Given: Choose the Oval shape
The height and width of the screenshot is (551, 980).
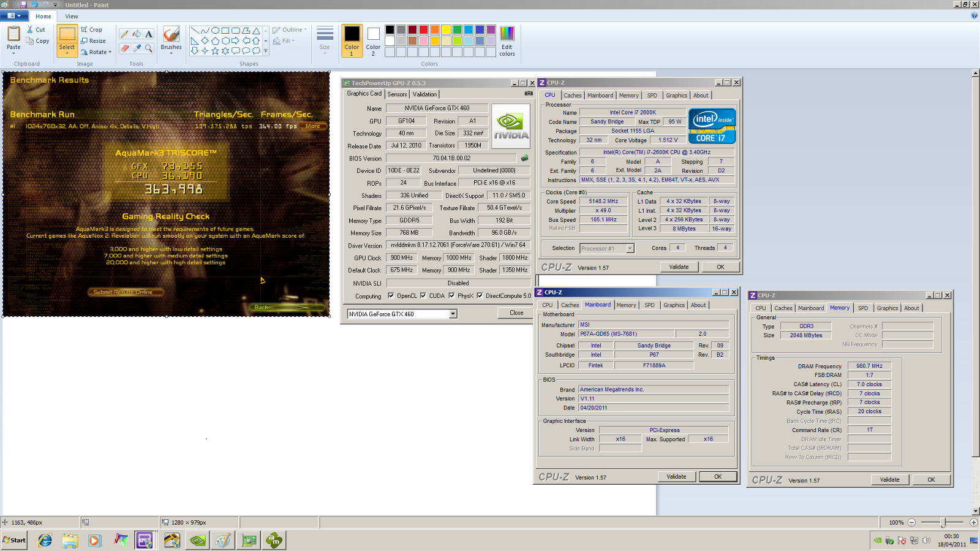Looking at the screenshot, I should tap(215, 30).
